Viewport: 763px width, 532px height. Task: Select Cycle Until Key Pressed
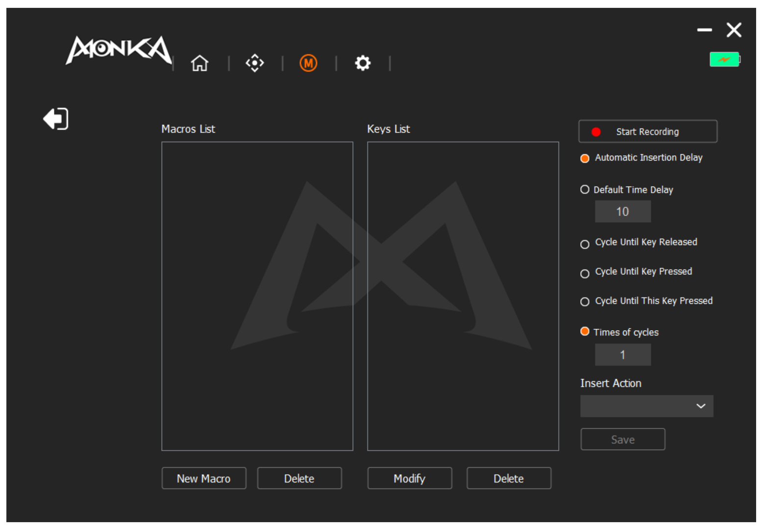point(585,273)
